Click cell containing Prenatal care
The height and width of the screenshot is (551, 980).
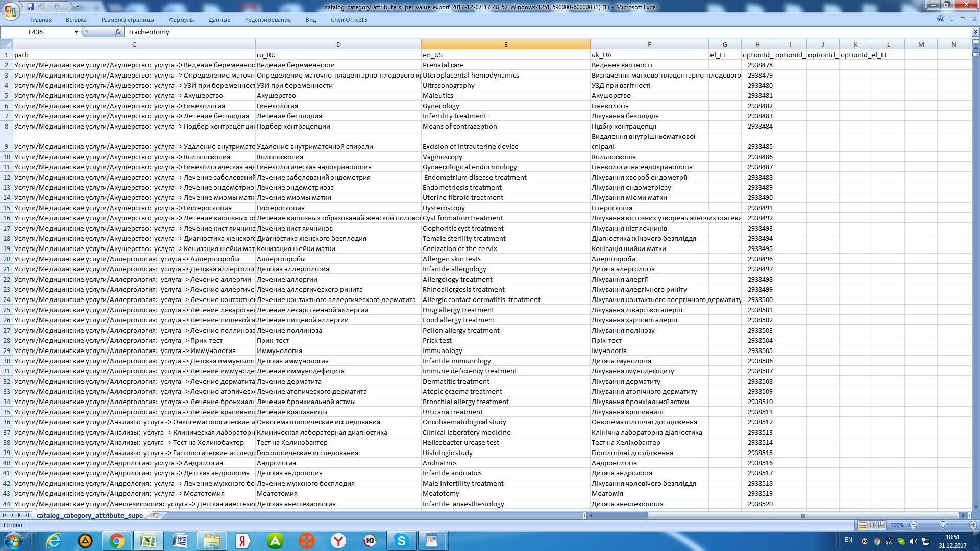[x=506, y=65]
